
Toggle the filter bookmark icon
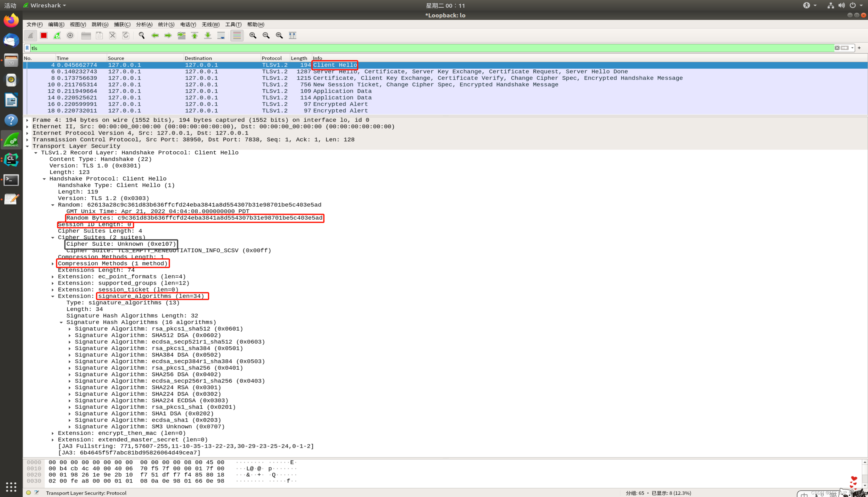27,48
